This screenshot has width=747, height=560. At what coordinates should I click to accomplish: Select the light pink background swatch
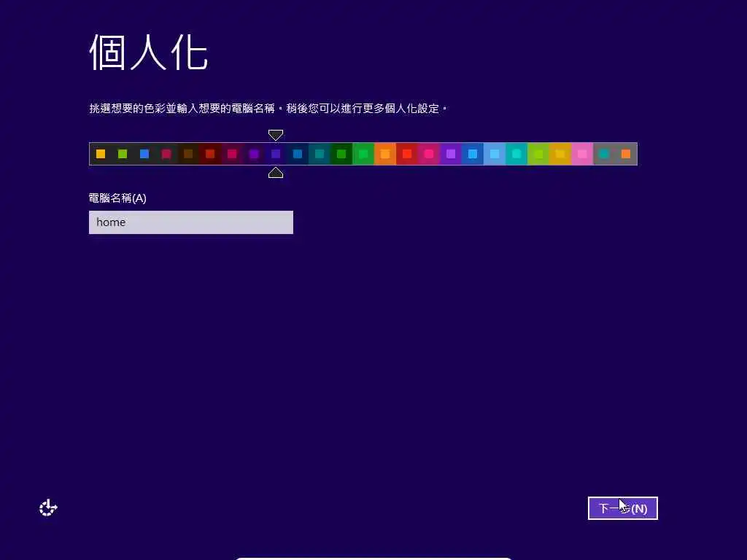pyautogui.click(x=583, y=154)
